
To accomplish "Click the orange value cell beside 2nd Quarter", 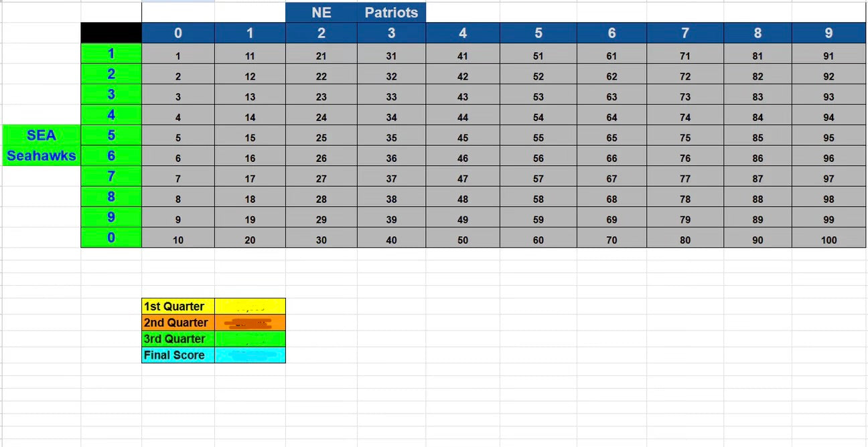I will [x=250, y=323].
